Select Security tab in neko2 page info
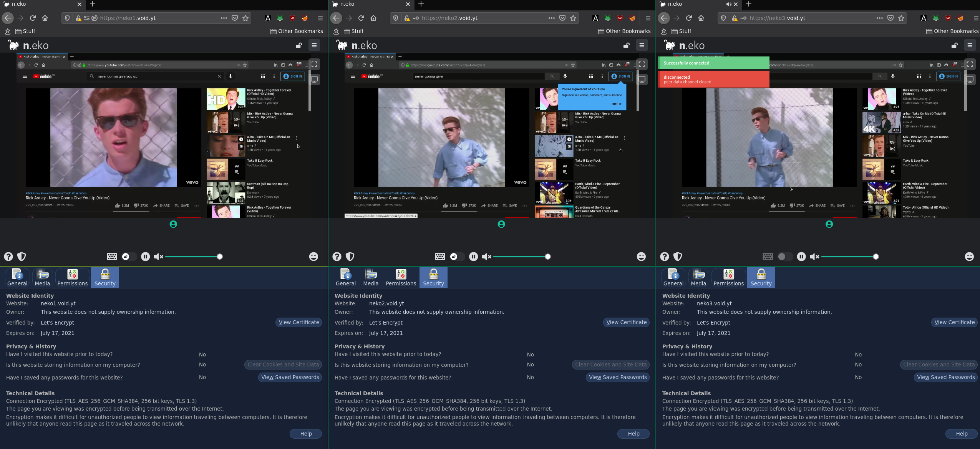980x449 pixels. (x=433, y=277)
